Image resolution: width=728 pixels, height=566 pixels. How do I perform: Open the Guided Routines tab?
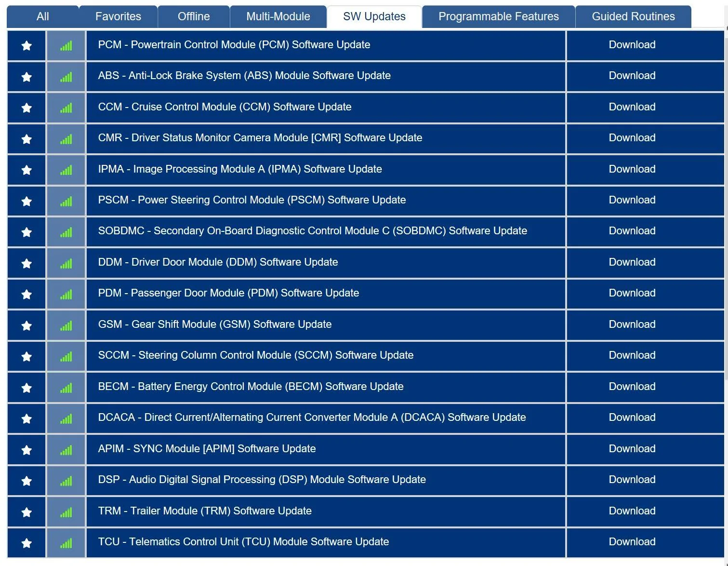point(633,16)
